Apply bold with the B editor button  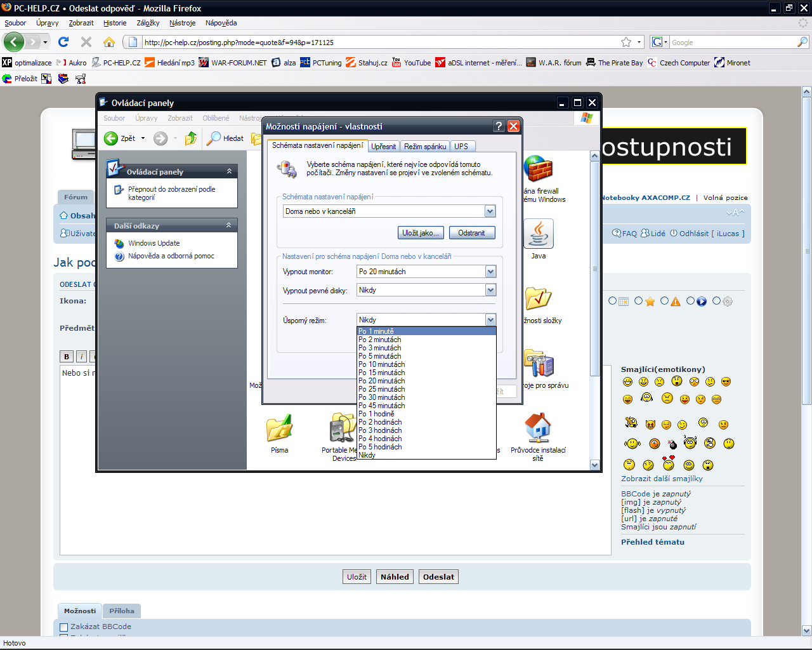click(66, 357)
